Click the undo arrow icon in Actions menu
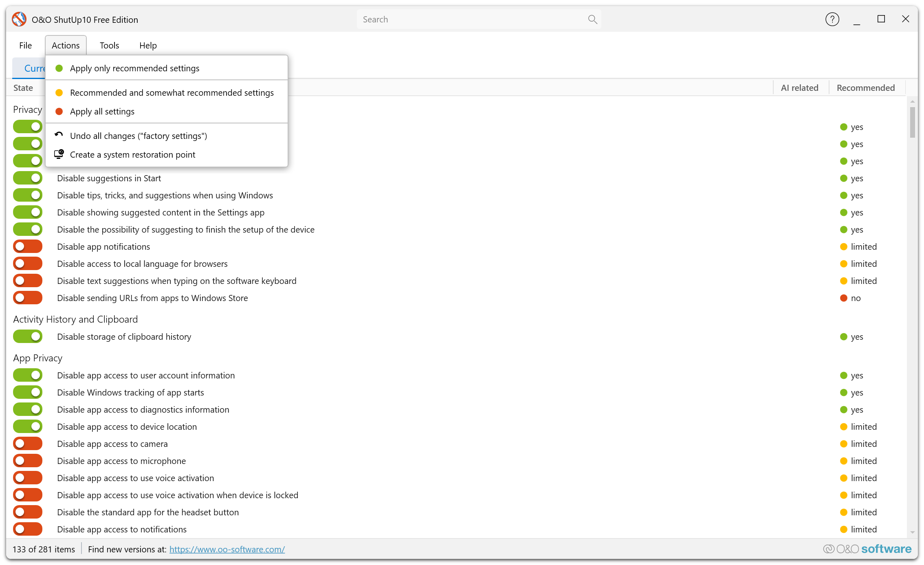This screenshot has width=924, height=565. click(x=59, y=135)
